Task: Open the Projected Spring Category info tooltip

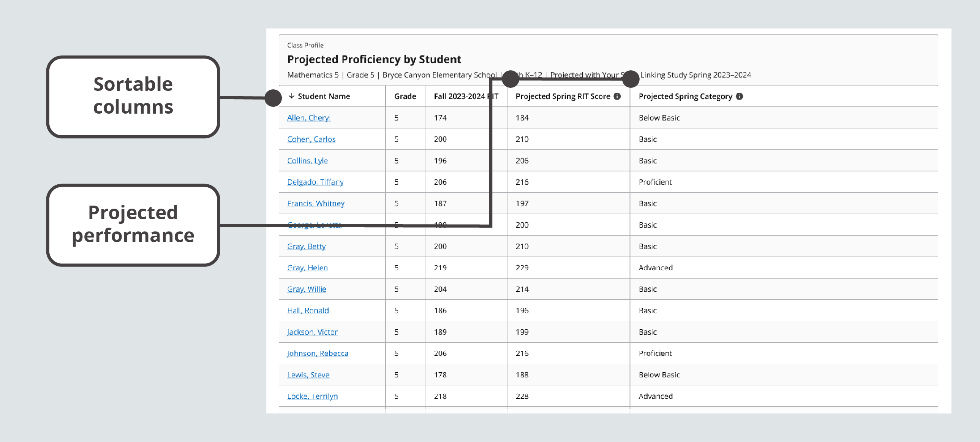Action: 740,96
